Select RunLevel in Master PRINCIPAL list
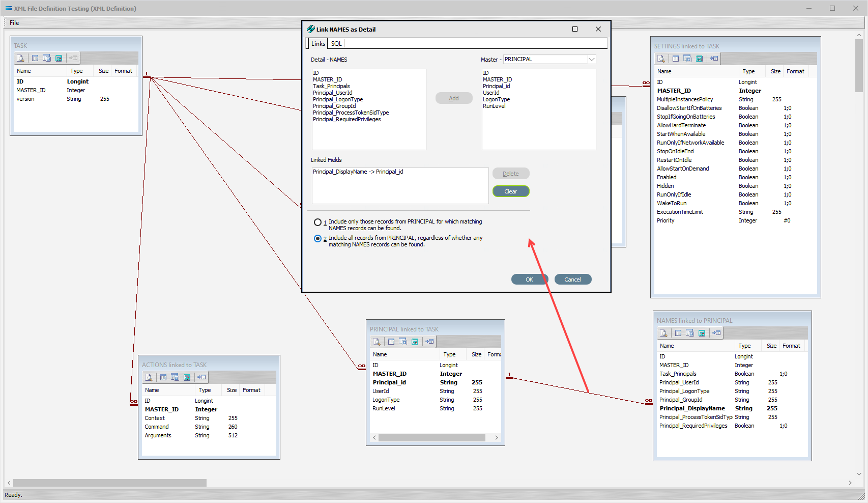Image resolution: width=868 pixels, height=503 pixels. pyautogui.click(x=494, y=106)
